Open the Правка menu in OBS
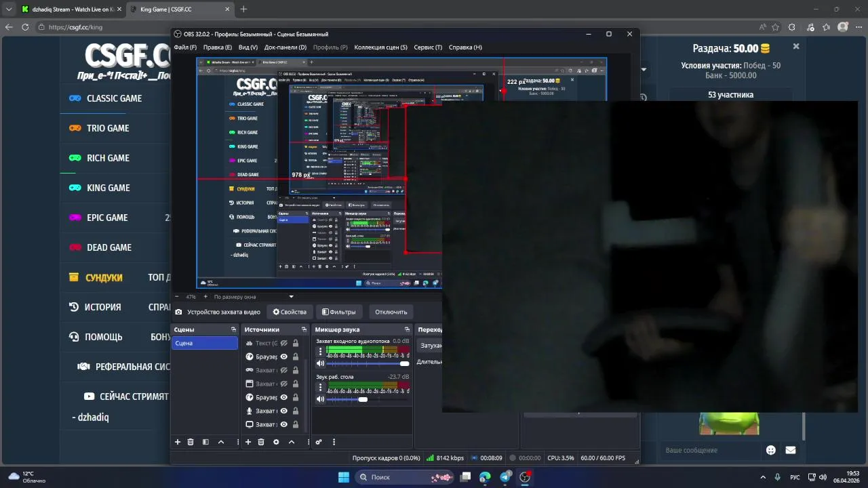The height and width of the screenshot is (488, 868). coord(218,47)
